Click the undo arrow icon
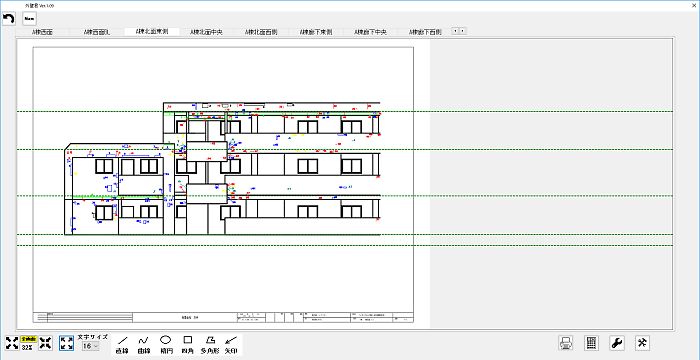This screenshot has height=360, width=700. (9, 19)
